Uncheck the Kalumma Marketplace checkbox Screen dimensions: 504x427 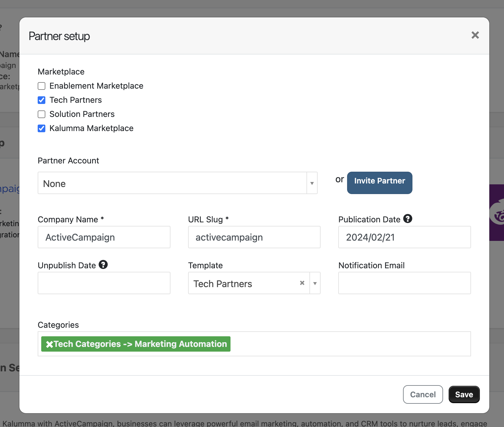[42, 128]
